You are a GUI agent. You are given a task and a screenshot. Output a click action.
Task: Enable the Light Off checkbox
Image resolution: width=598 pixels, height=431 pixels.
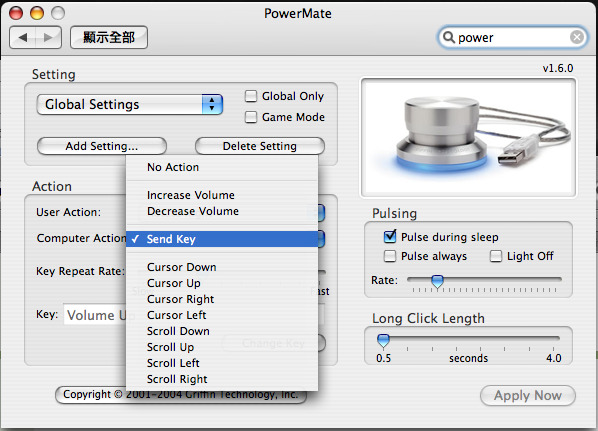coord(496,256)
